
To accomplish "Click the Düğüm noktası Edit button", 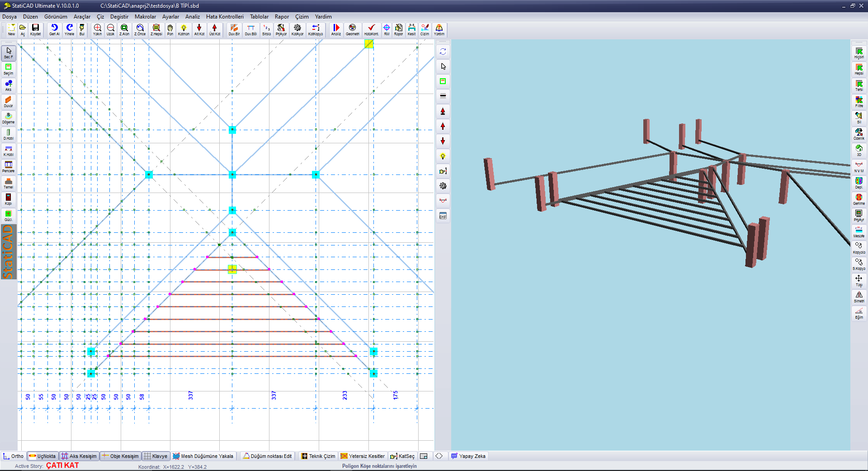I will [x=268, y=456].
